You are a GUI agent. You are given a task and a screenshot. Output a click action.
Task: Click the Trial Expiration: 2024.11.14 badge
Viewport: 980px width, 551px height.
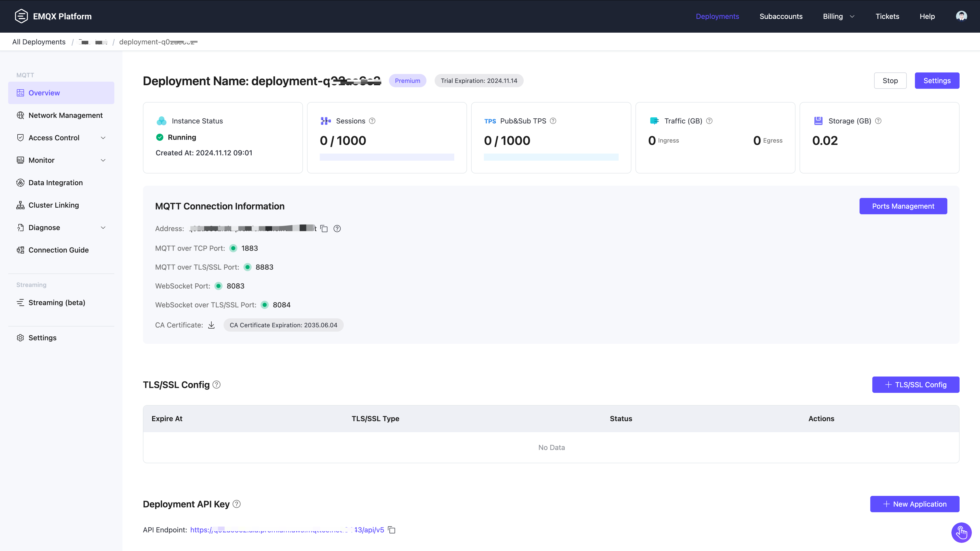coord(479,81)
